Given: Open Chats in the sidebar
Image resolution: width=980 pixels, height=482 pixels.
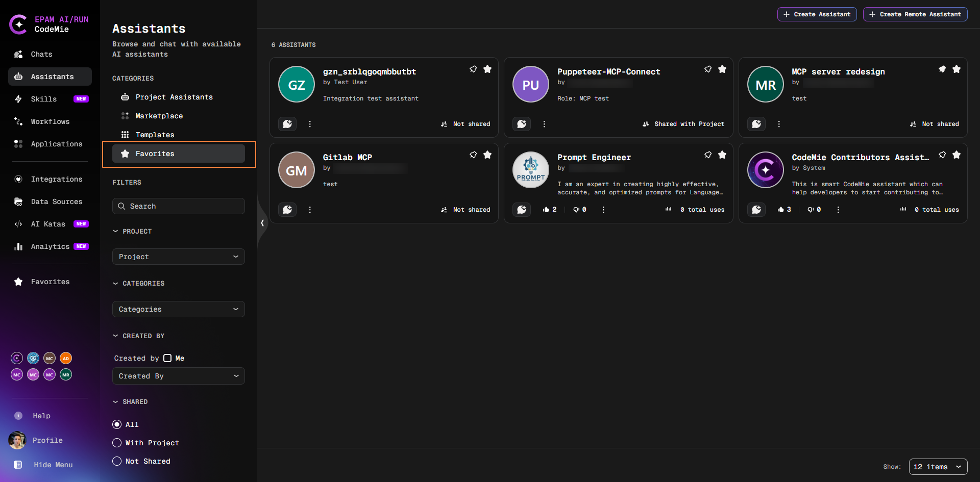Looking at the screenshot, I should pos(50,54).
